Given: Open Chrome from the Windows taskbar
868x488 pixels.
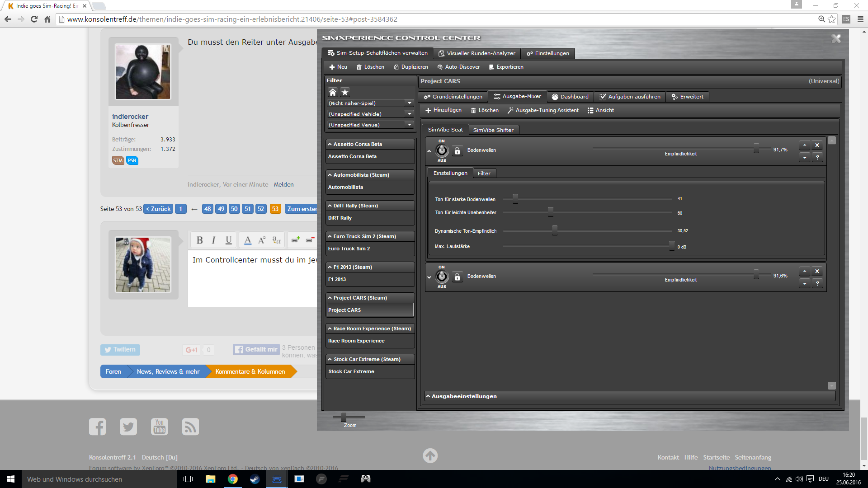Looking at the screenshot, I should click(x=232, y=479).
